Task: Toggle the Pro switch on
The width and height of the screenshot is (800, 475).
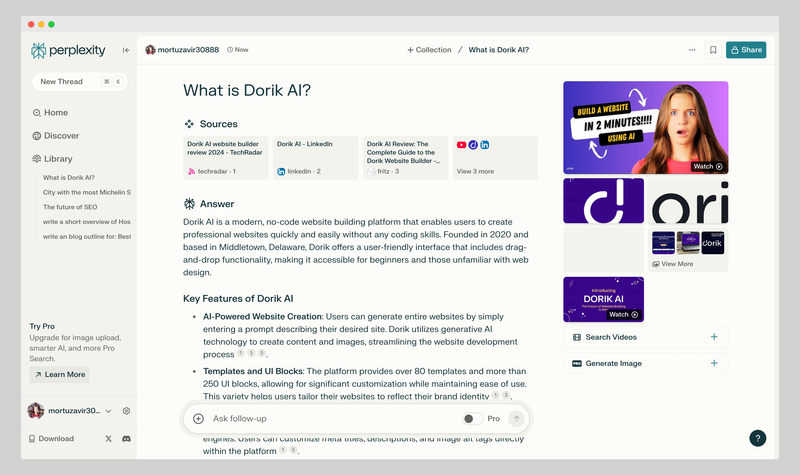Action: pos(471,419)
